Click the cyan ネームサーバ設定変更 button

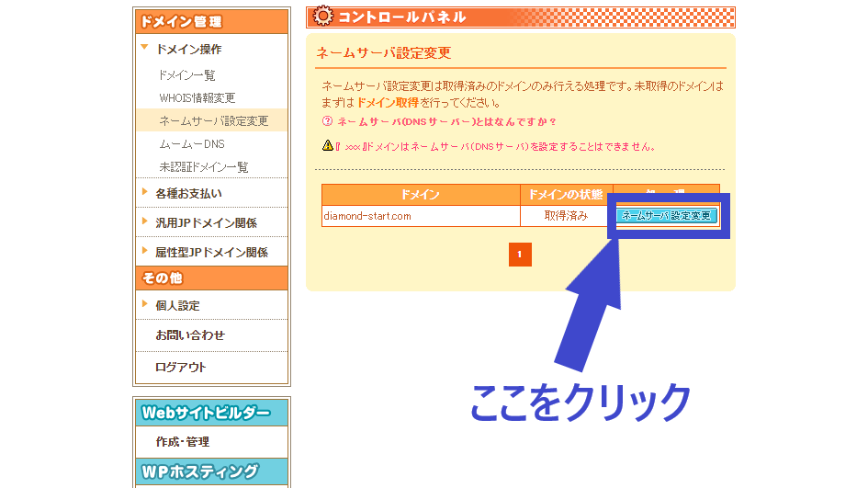tap(667, 215)
